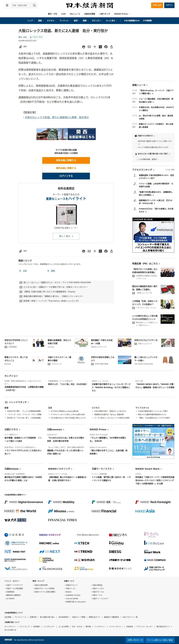Open the National Geographic logo link
Image resolution: width=179 pixels, height=644 pixels.
[46, 560]
